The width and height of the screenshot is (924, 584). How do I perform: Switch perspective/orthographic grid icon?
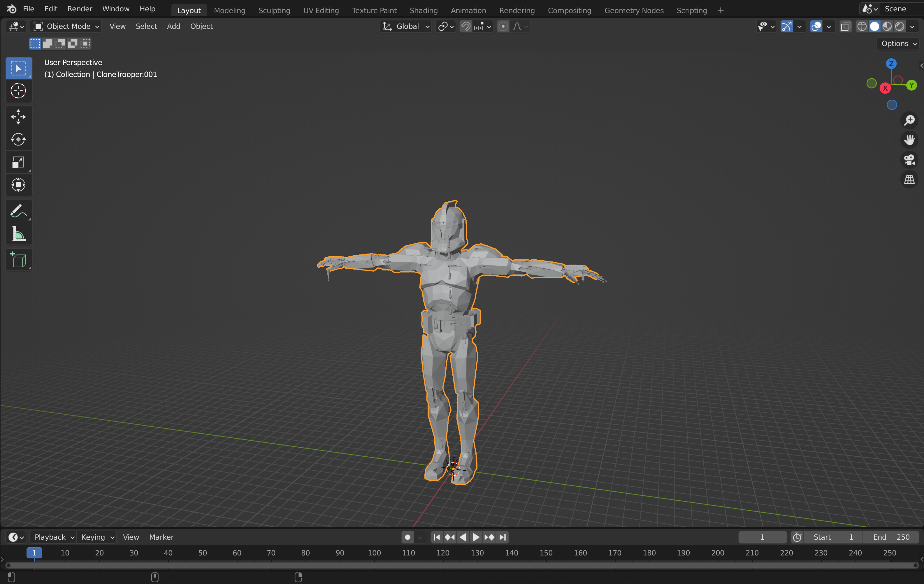[909, 180]
